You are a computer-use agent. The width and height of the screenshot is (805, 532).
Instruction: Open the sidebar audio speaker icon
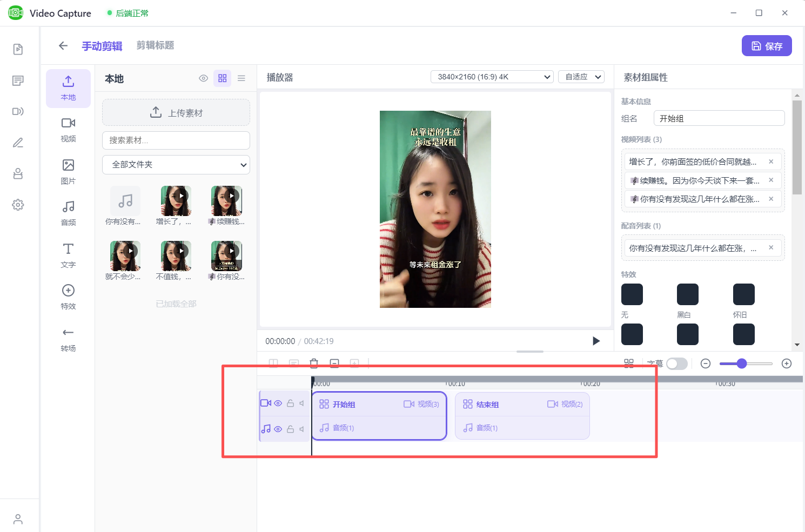18,111
